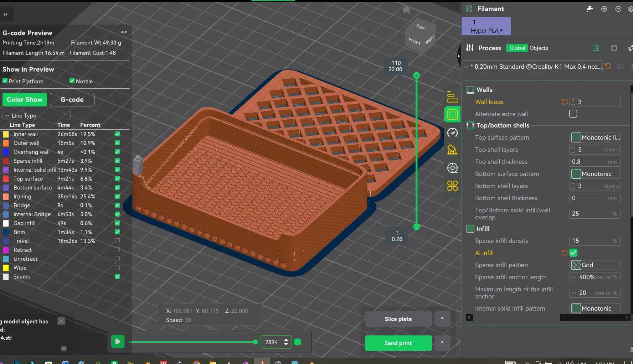Image resolution: width=633 pixels, height=364 pixels.
Task: Switch to the Objects process tab
Action: 539,48
